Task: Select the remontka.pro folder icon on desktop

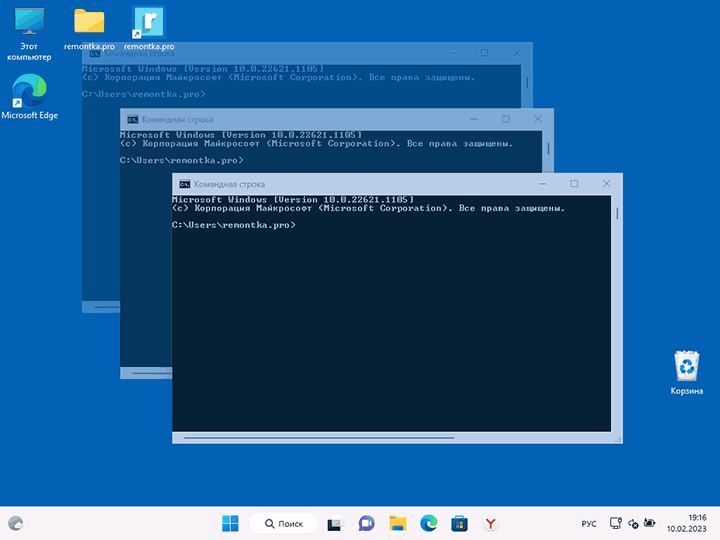Action: [x=89, y=28]
